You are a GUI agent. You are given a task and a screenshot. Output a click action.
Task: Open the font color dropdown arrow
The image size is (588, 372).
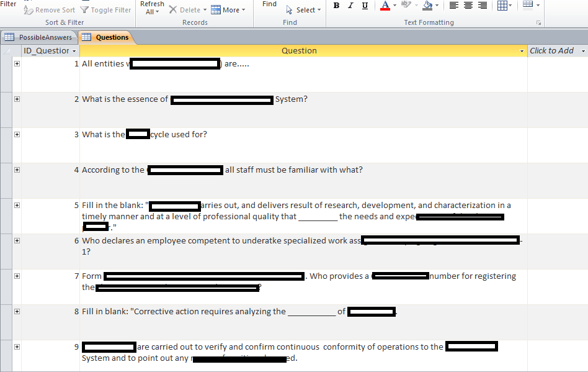tap(394, 6)
